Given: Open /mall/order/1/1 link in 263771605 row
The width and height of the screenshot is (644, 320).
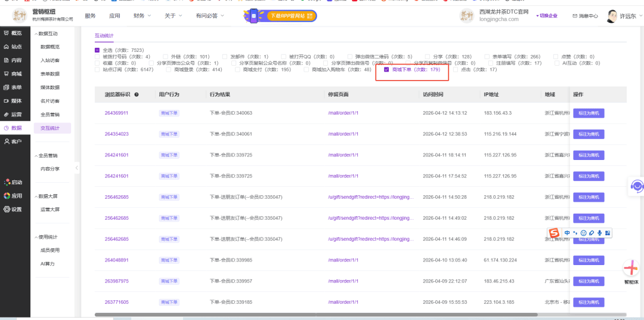Looking at the screenshot, I should click(x=343, y=302).
